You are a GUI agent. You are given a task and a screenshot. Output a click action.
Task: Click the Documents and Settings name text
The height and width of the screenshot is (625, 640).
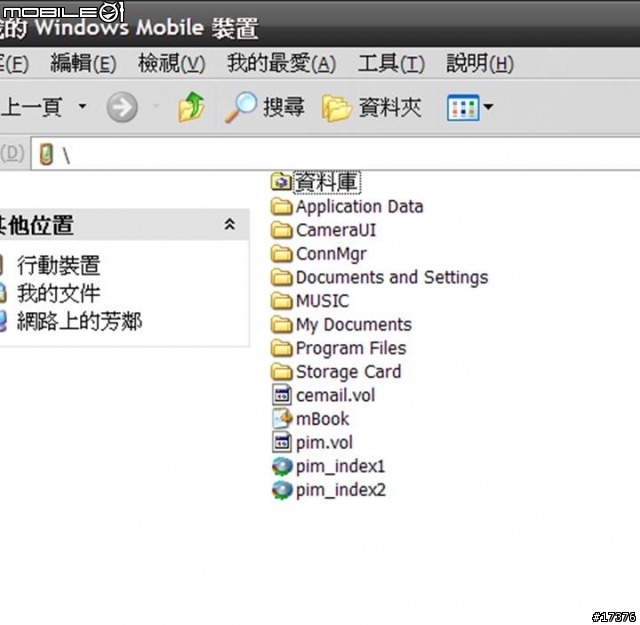click(x=392, y=278)
